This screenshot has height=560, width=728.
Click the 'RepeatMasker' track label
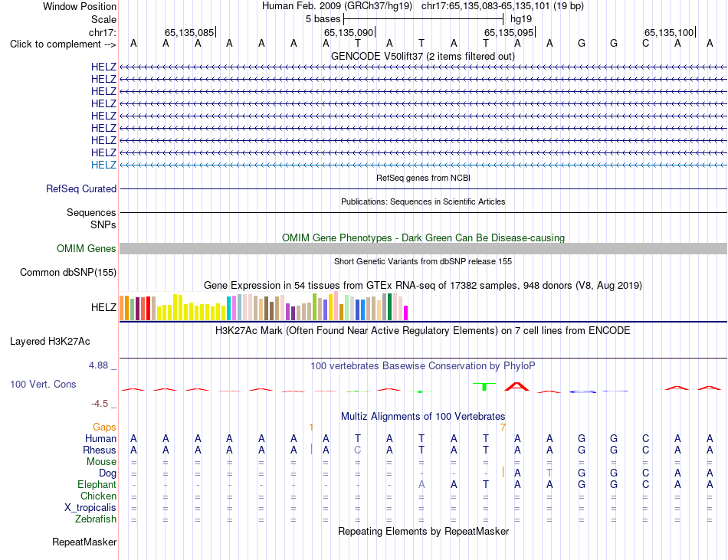pos(84,542)
